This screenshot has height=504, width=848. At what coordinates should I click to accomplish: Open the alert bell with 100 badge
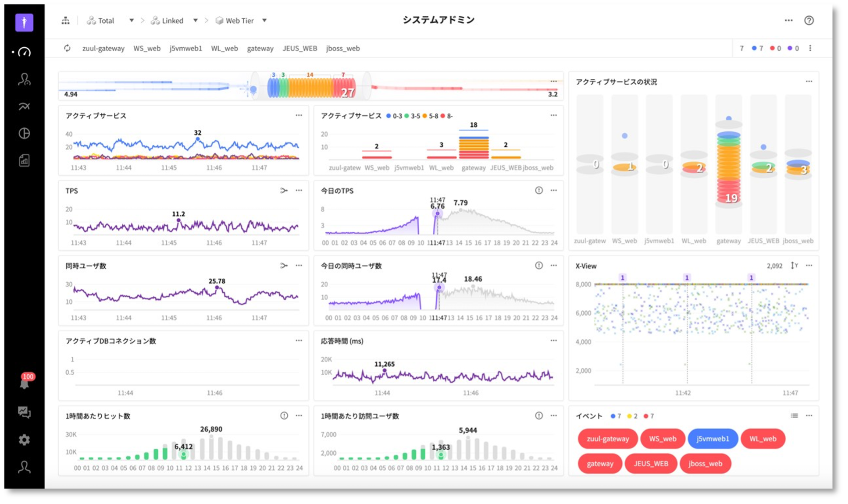tap(25, 383)
